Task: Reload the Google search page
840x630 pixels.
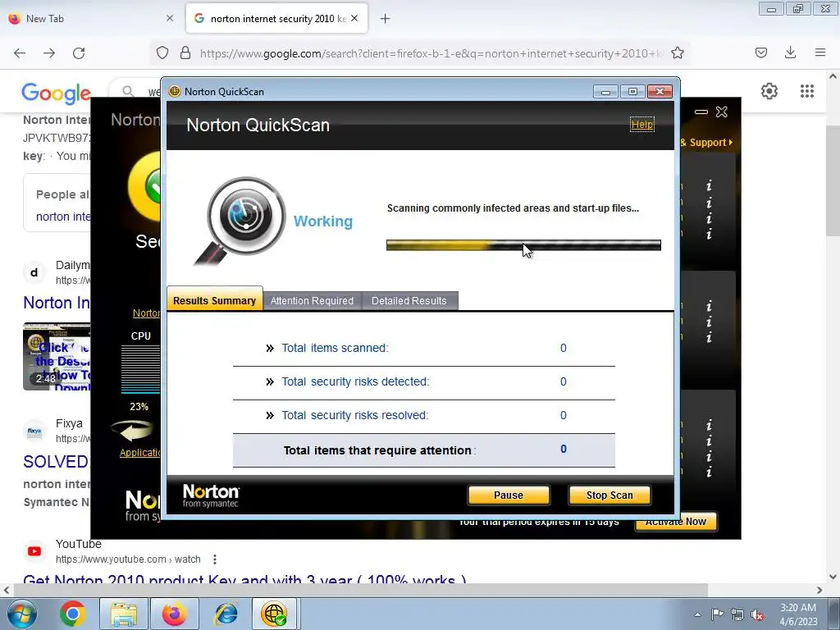Action: pos(79,53)
